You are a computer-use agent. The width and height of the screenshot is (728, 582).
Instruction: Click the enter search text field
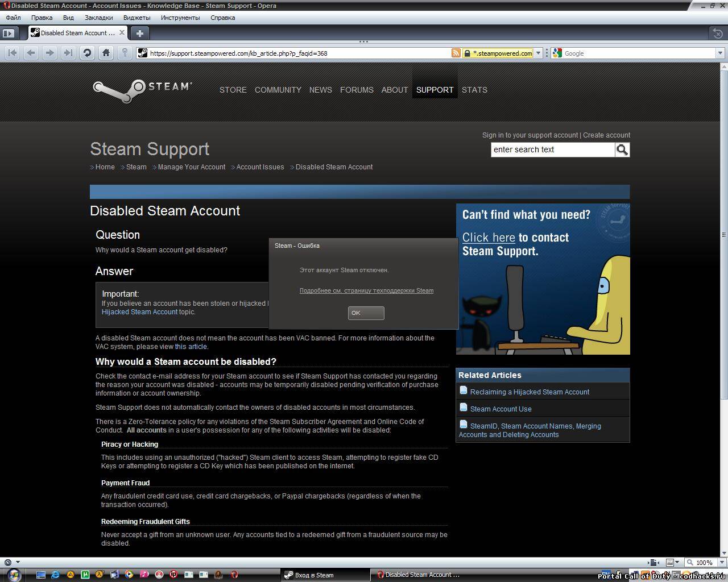553,149
